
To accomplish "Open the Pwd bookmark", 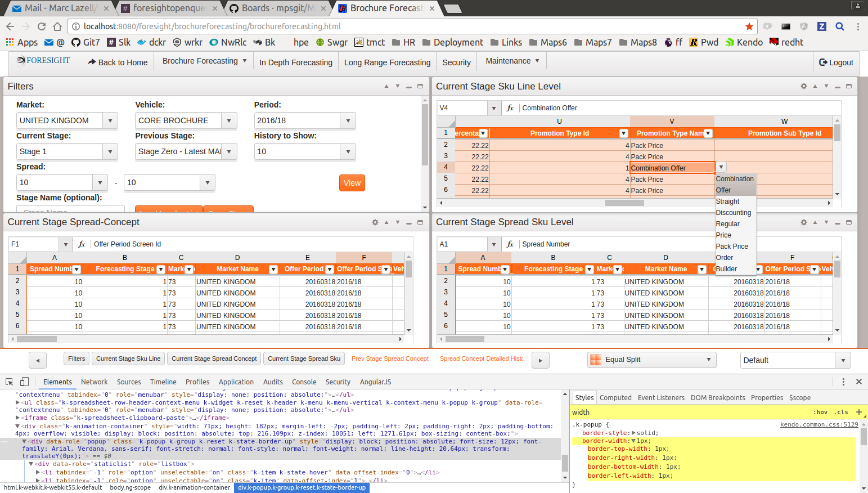I will [x=704, y=42].
